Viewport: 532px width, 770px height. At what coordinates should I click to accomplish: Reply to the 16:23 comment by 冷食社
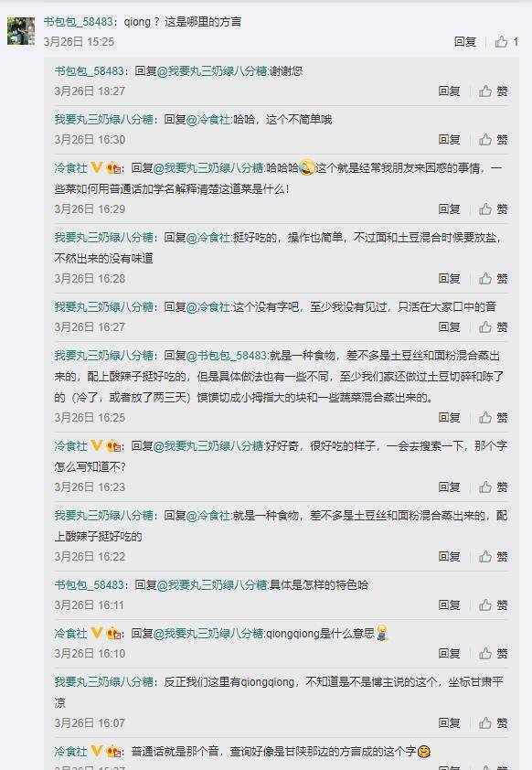tap(449, 487)
